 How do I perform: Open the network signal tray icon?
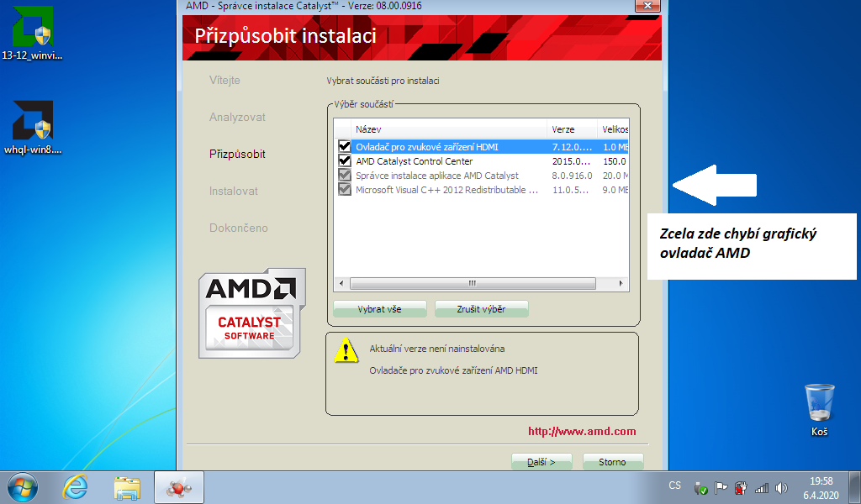pos(762,487)
